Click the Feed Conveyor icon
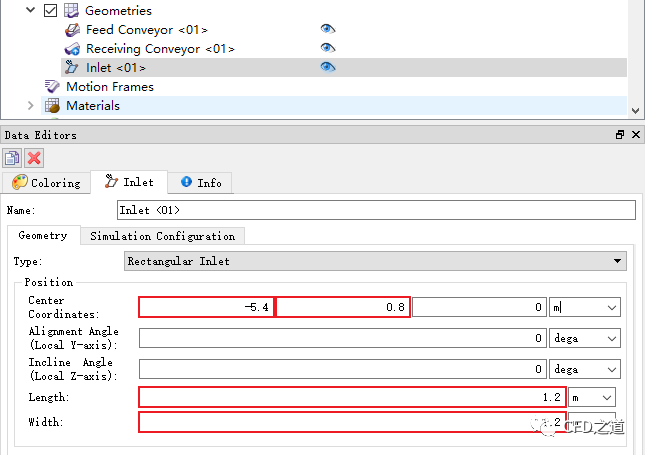645x455 pixels. (72, 30)
